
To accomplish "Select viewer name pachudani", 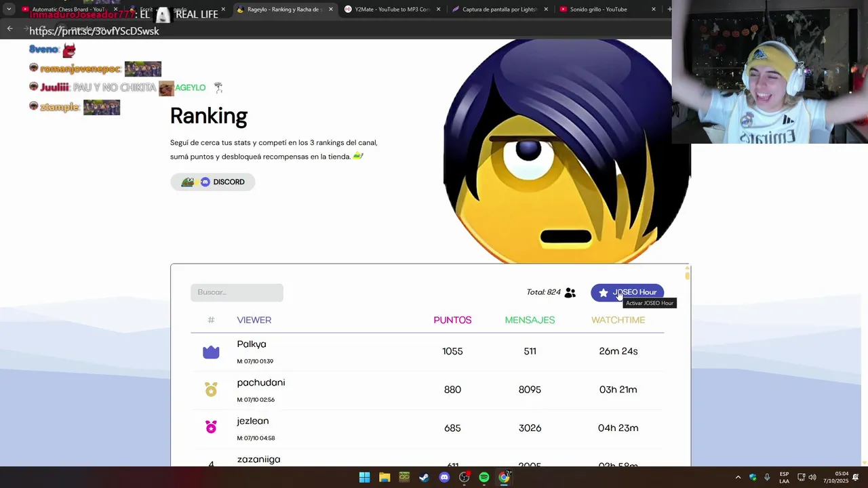I will (x=261, y=382).
